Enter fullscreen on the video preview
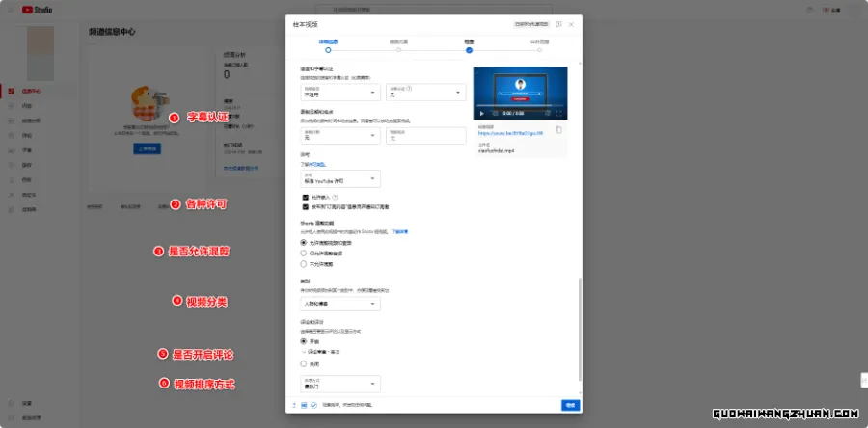The image size is (868, 428). [558, 114]
